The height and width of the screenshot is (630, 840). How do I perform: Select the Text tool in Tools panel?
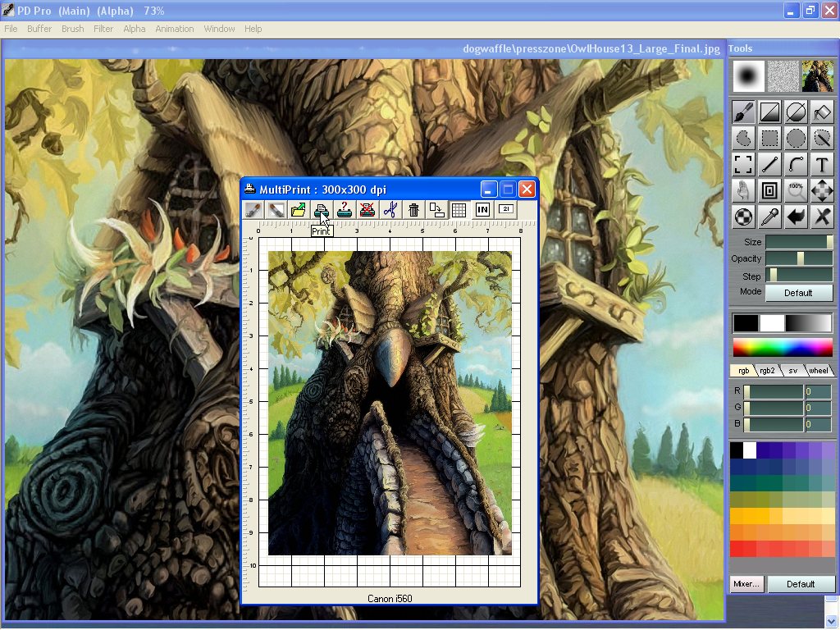pos(822,164)
